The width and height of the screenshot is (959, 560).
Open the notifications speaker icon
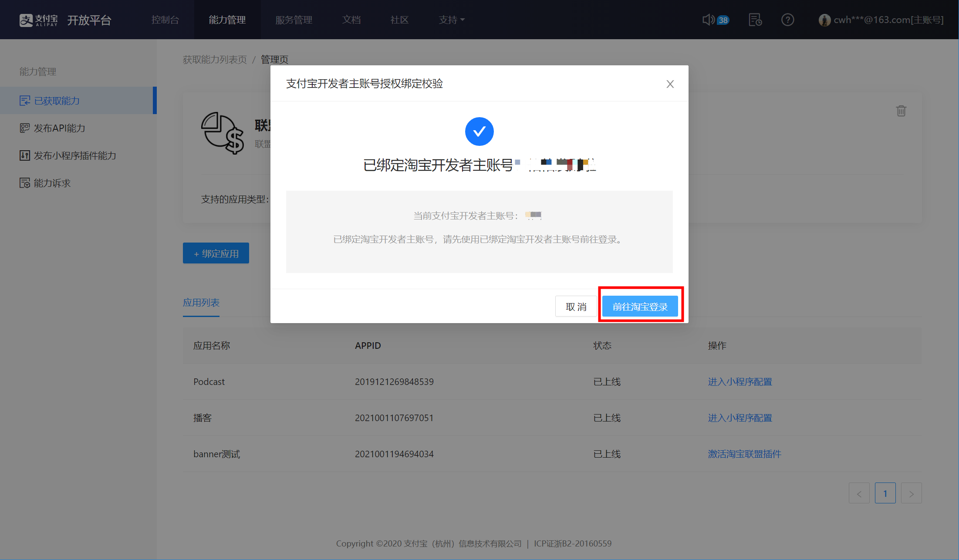[x=708, y=20]
